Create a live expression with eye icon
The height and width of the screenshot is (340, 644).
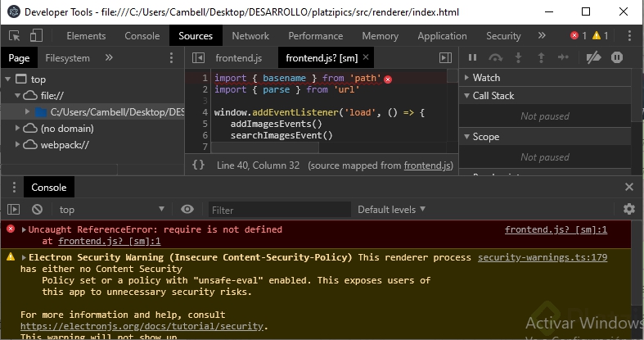pyautogui.click(x=187, y=210)
